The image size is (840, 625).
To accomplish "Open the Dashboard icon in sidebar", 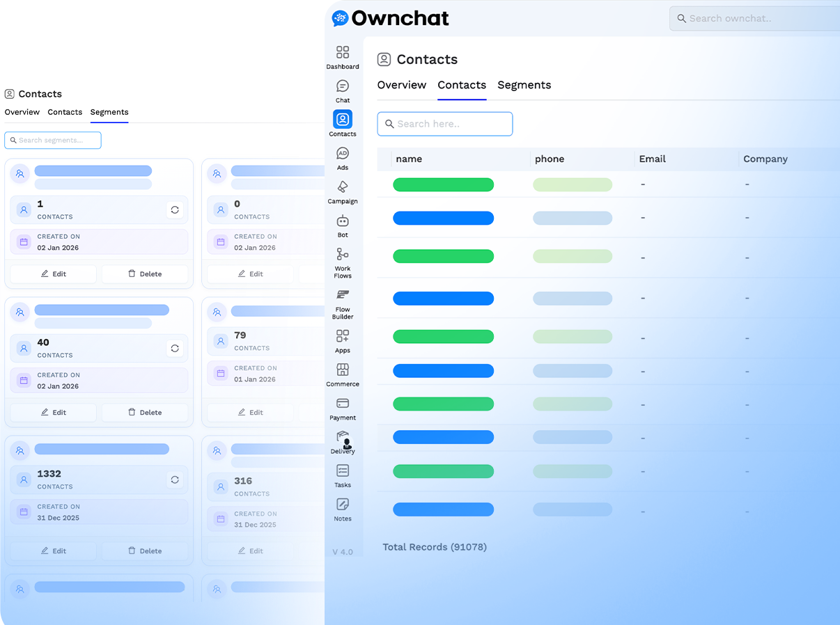I will click(342, 53).
